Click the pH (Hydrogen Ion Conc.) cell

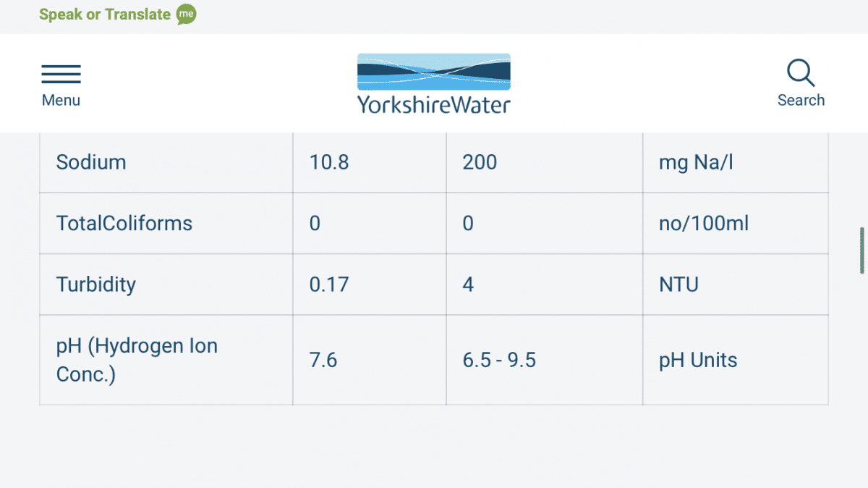coord(166,360)
